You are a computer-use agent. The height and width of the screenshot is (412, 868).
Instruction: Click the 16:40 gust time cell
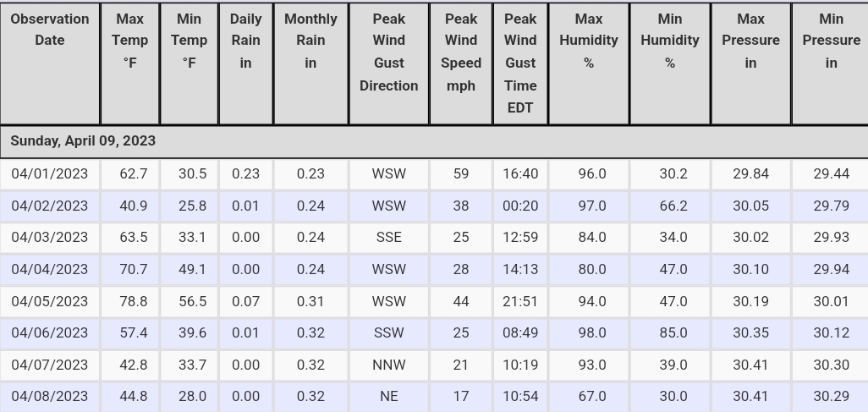coord(520,174)
